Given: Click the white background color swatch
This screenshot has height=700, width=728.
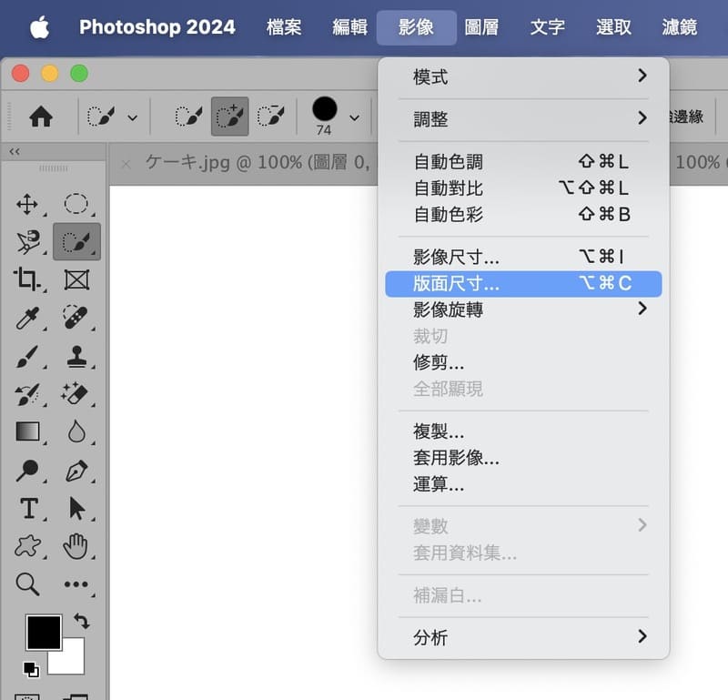Looking at the screenshot, I should pos(72,661).
